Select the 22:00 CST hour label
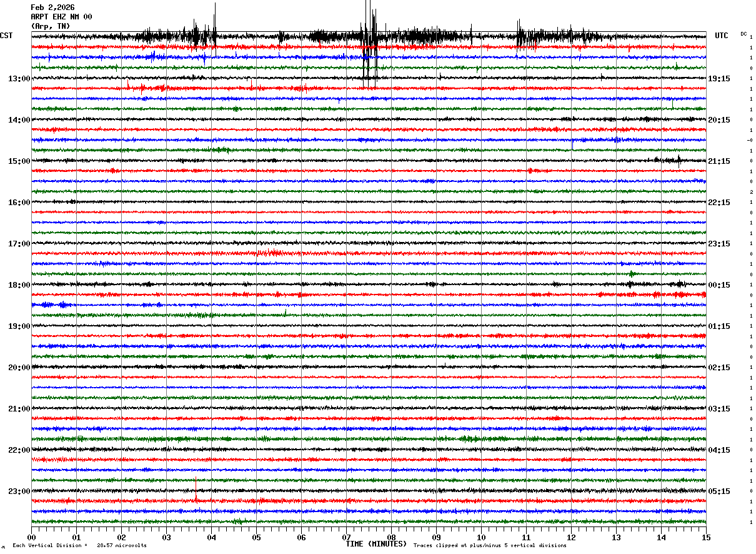Viewport: 756px width, 554px height. 19,450
